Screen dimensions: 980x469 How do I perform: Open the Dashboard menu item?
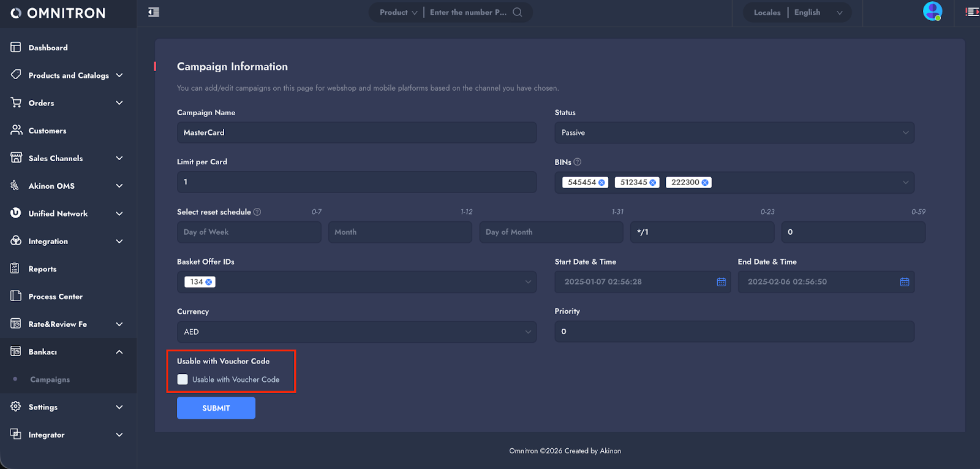click(x=48, y=48)
